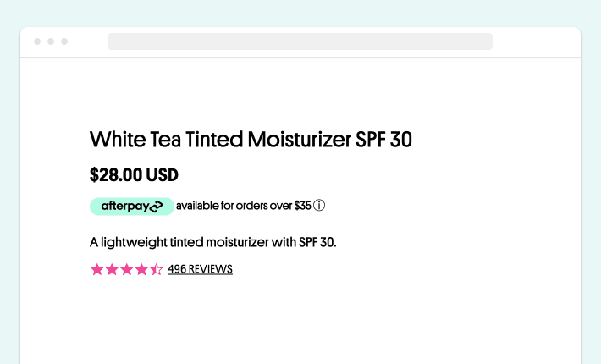The height and width of the screenshot is (364, 601).
Task: Click the 'available for orders over $35' text
Action: click(244, 206)
